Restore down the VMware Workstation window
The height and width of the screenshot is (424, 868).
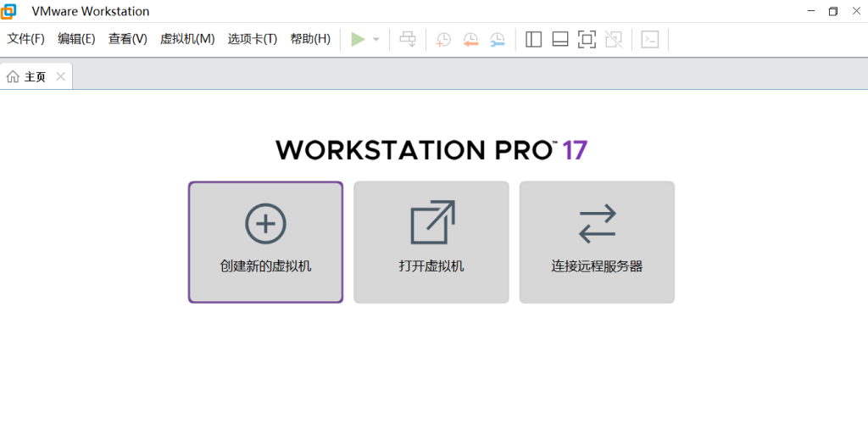(x=833, y=11)
